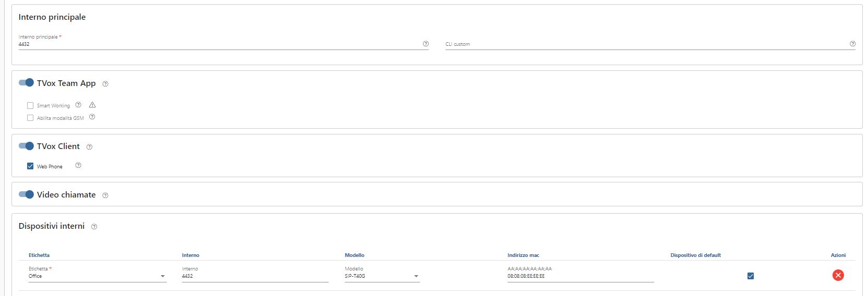
Task: Uncheck the Web Phone checkbox
Action: point(30,166)
